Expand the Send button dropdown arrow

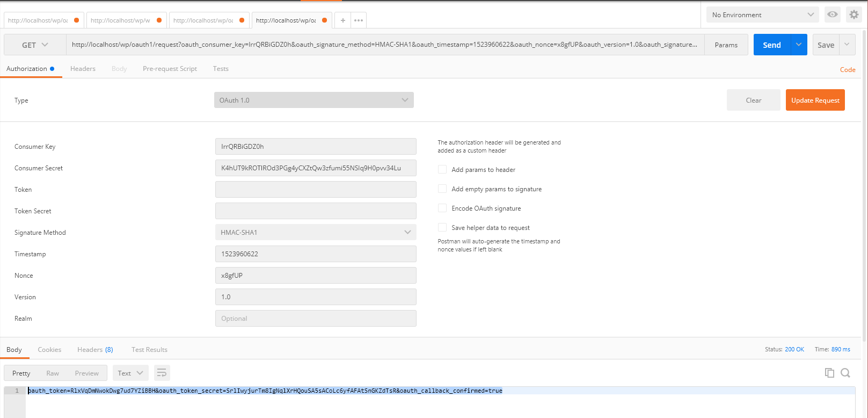799,45
